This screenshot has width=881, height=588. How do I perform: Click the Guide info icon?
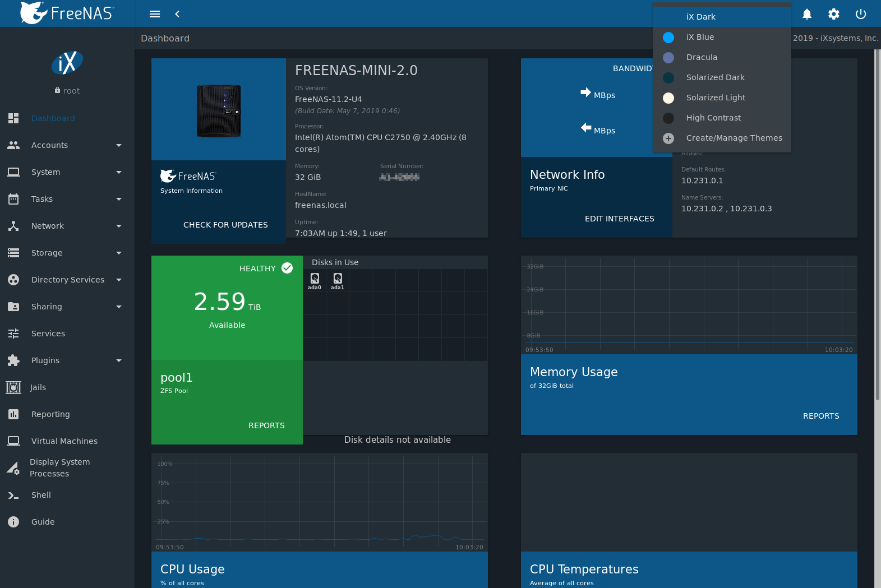(13, 522)
